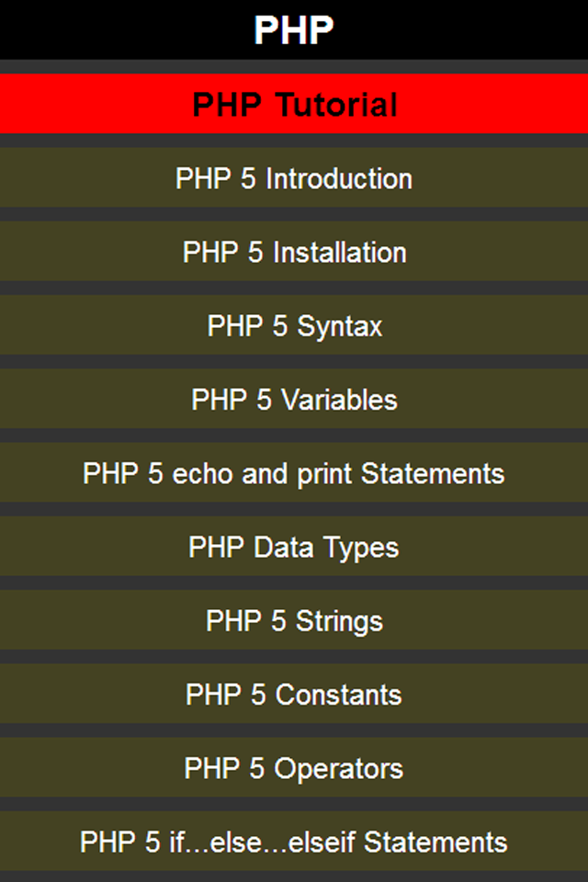Tap the Syntax row in the tutorial list
588x882 pixels.
click(294, 325)
